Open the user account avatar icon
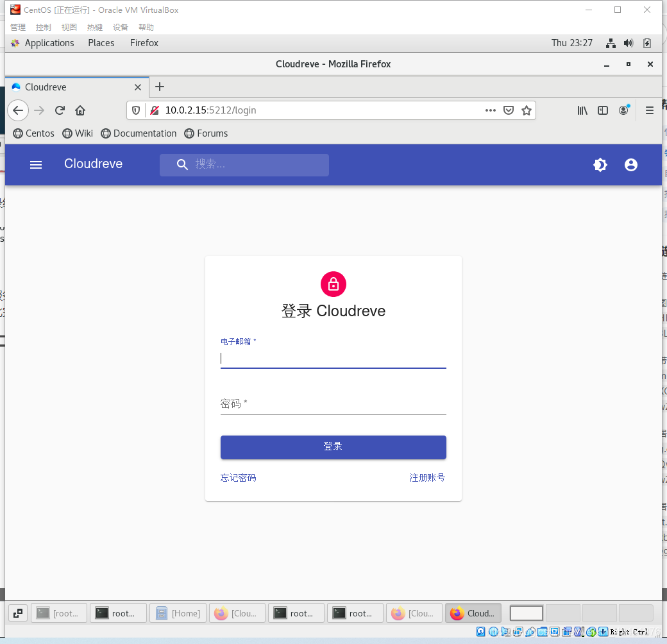Image resolution: width=667 pixels, height=644 pixels. pos(631,165)
